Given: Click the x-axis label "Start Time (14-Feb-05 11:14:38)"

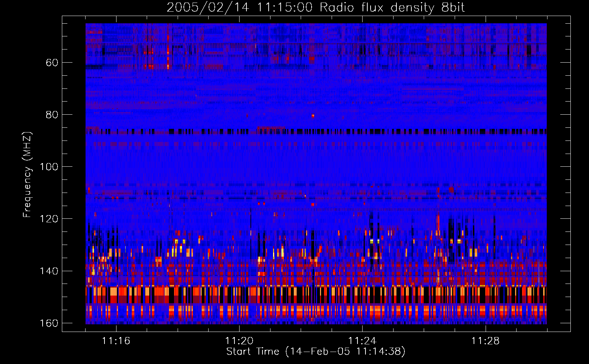Looking at the screenshot, I should pyautogui.click(x=316, y=352).
